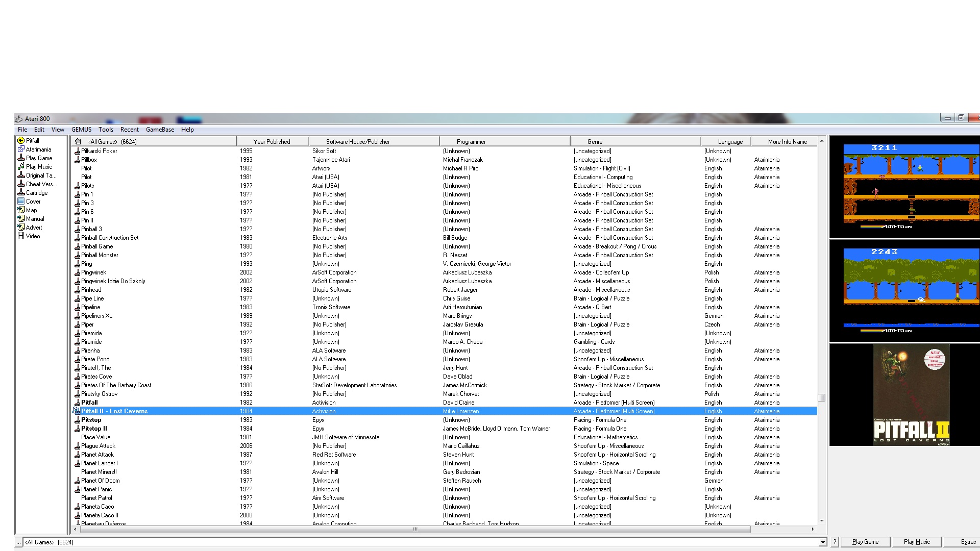Image resolution: width=980 pixels, height=551 pixels.
Task: Open the Pitfall II screenshot showing score 2243
Action: pyautogui.click(x=904, y=291)
